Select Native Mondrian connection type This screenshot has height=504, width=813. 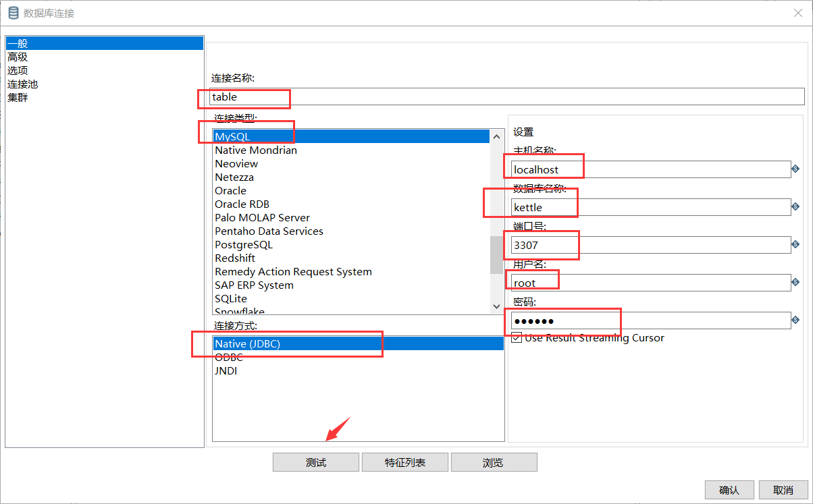coord(351,150)
